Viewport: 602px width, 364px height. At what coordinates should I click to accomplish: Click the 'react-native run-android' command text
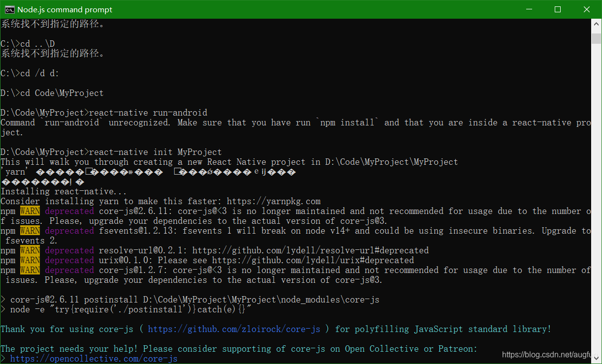(x=148, y=113)
